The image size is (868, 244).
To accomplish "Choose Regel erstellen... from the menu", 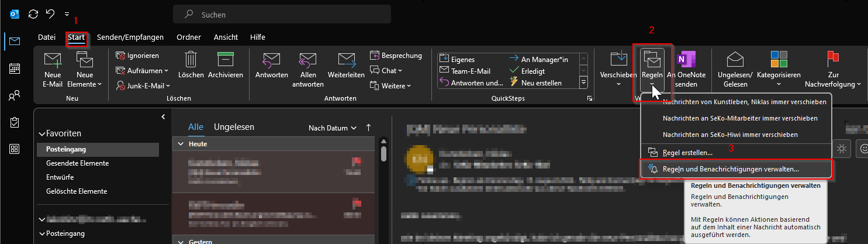I will pos(687,152).
